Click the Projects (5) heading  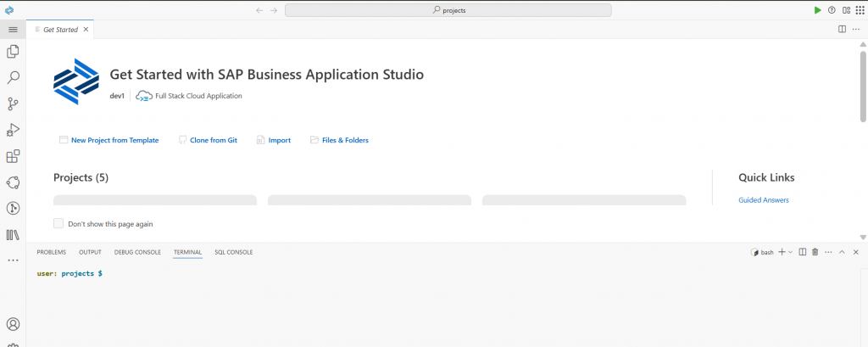click(x=81, y=177)
